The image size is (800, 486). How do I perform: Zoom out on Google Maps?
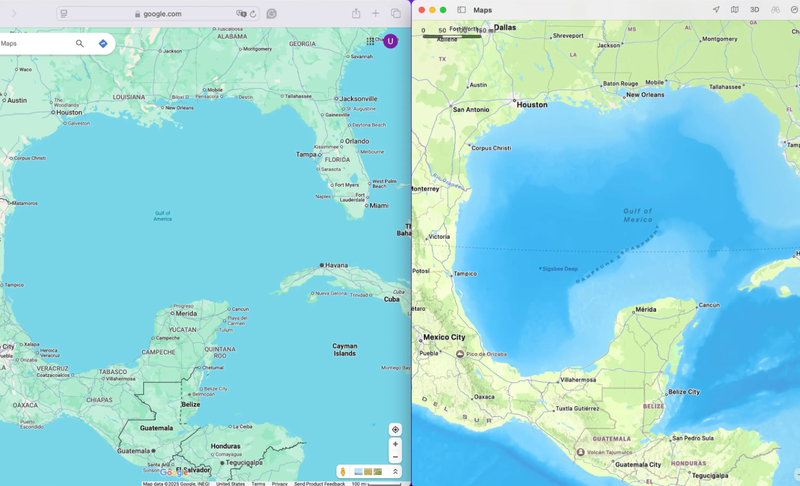395,457
